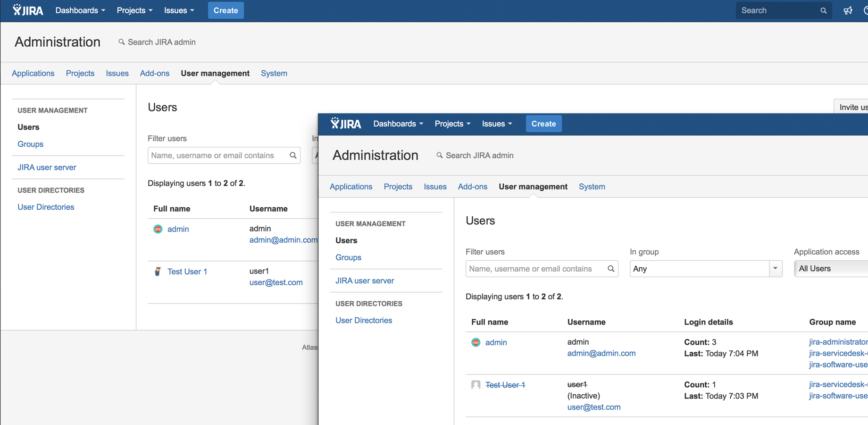Screen dimensions: 868x425
Task: Switch to Applications tab in the front window
Action: click(x=351, y=187)
